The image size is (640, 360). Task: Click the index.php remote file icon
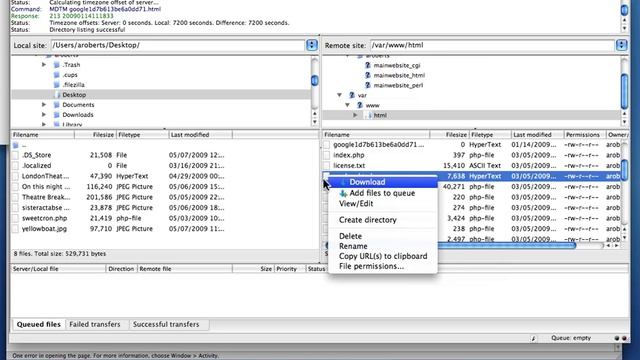(327, 156)
